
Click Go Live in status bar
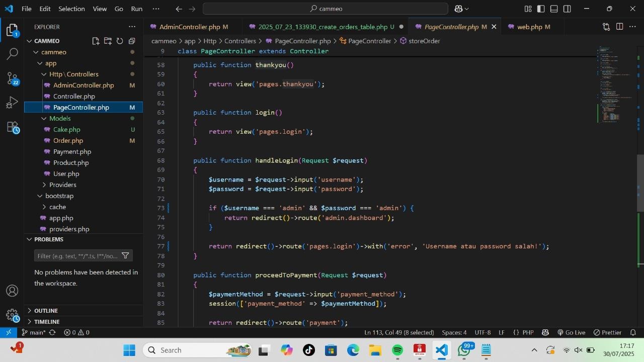pos(571,332)
